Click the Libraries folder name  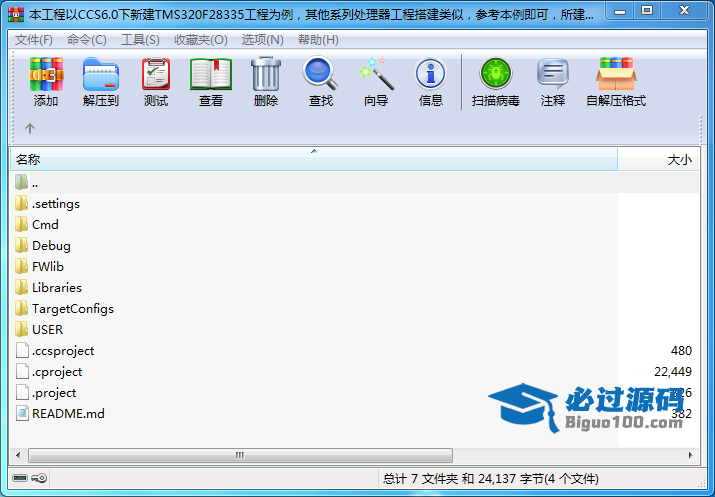57,288
